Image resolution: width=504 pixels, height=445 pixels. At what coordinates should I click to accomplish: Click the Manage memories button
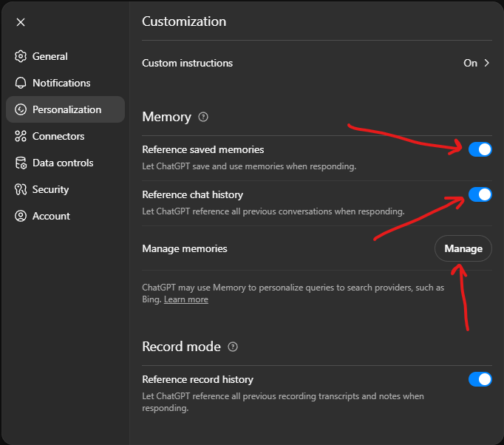pos(463,248)
